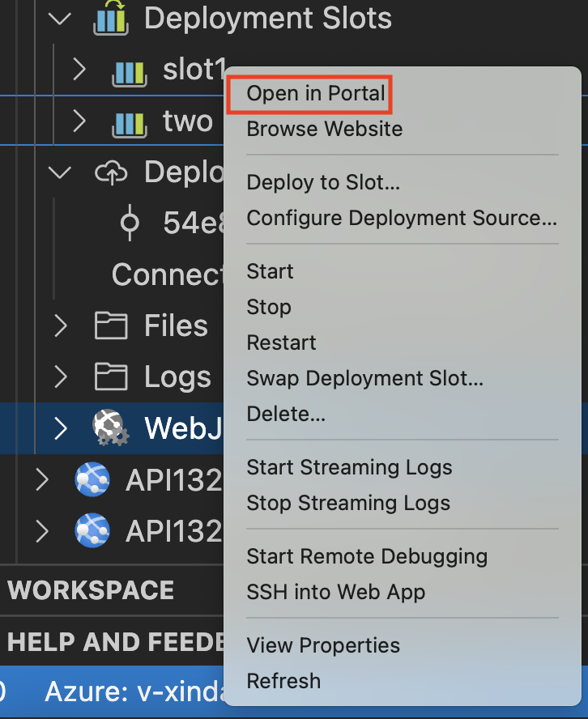
Task: Select SSH into Web App
Action: pyautogui.click(x=336, y=592)
